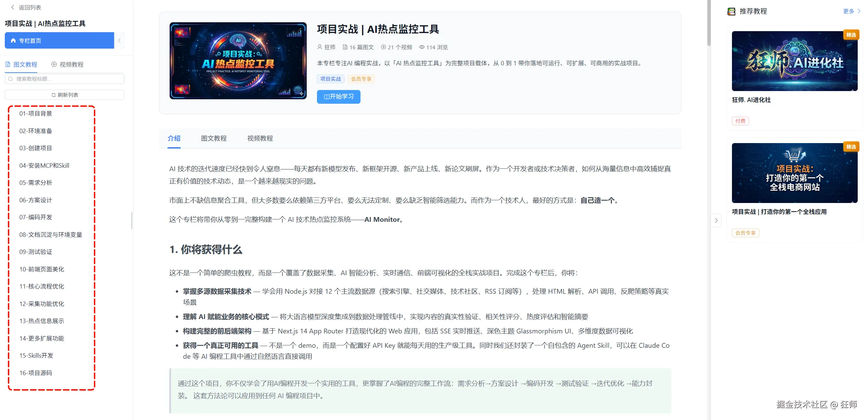This screenshot has width=868, height=420.
Task: Click the back arrow to return to list
Action: coord(13,7)
